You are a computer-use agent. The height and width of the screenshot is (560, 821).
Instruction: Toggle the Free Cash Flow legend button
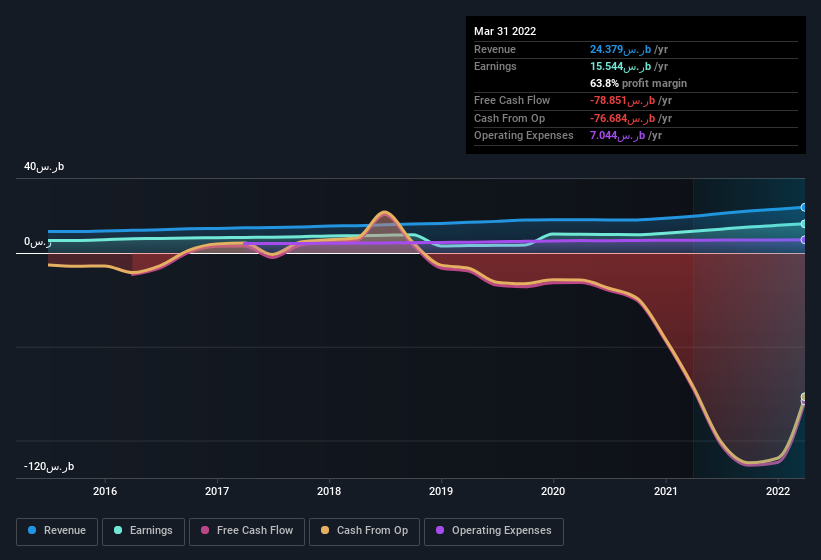(247, 531)
